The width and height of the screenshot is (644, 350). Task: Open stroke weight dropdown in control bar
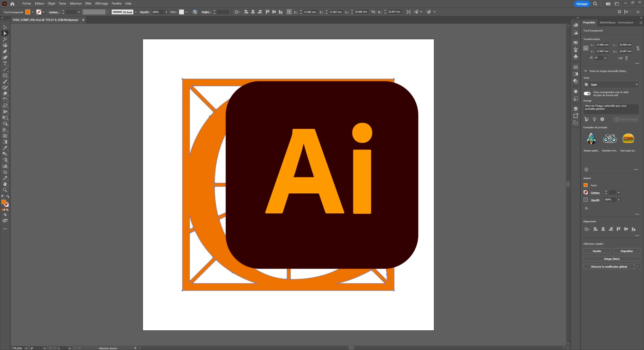[x=79, y=12]
